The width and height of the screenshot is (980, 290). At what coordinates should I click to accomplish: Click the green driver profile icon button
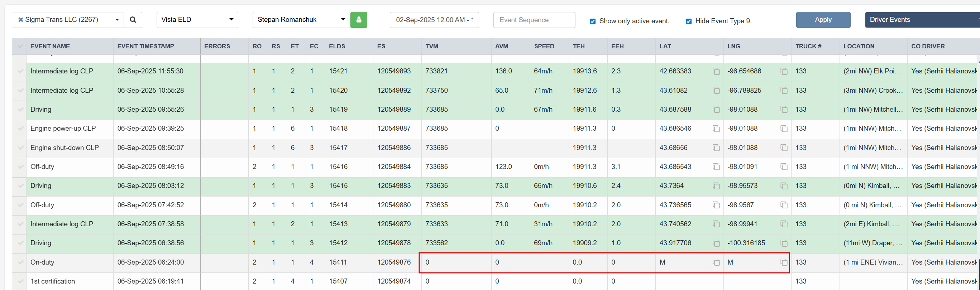(359, 20)
